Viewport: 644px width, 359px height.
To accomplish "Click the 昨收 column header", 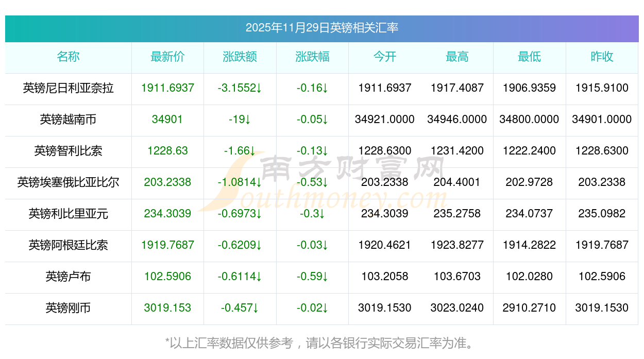I will (x=602, y=57).
